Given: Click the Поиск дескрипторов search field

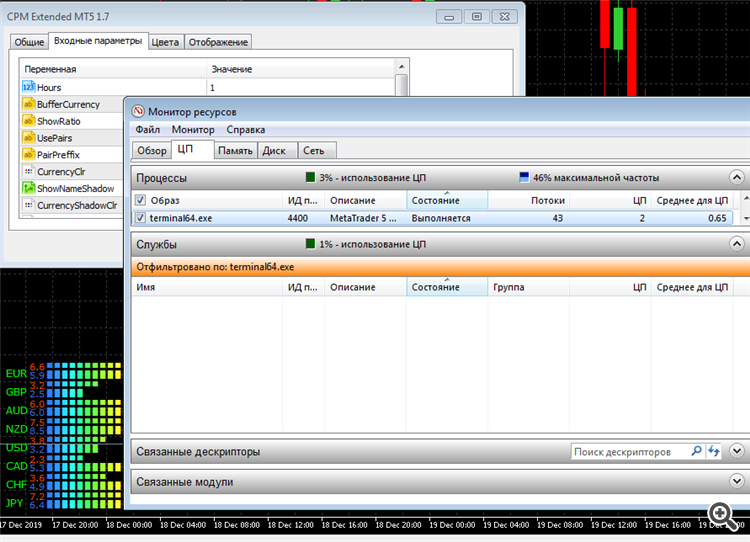Looking at the screenshot, I should click(x=629, y=452).
